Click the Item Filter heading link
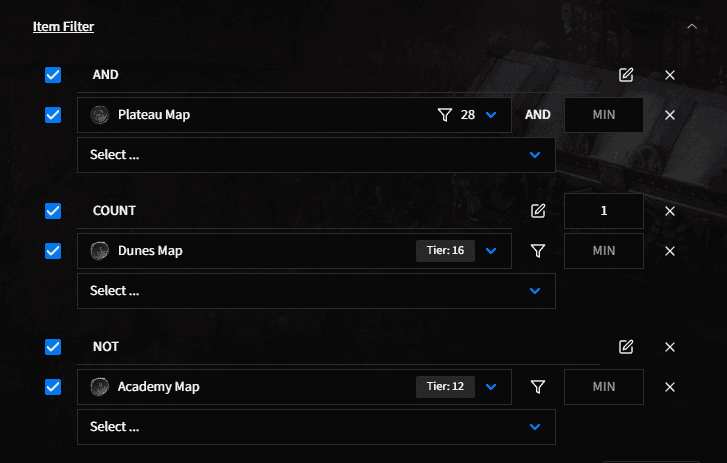This screenshot has height=463, width=727. click(64, 26)
